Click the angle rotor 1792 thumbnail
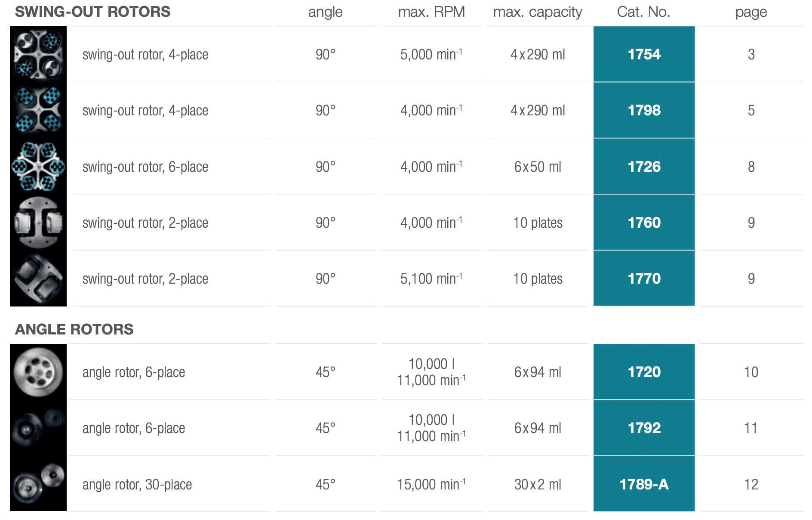The image size is (812, 520). pyautogui.click(x=38, y=428)
